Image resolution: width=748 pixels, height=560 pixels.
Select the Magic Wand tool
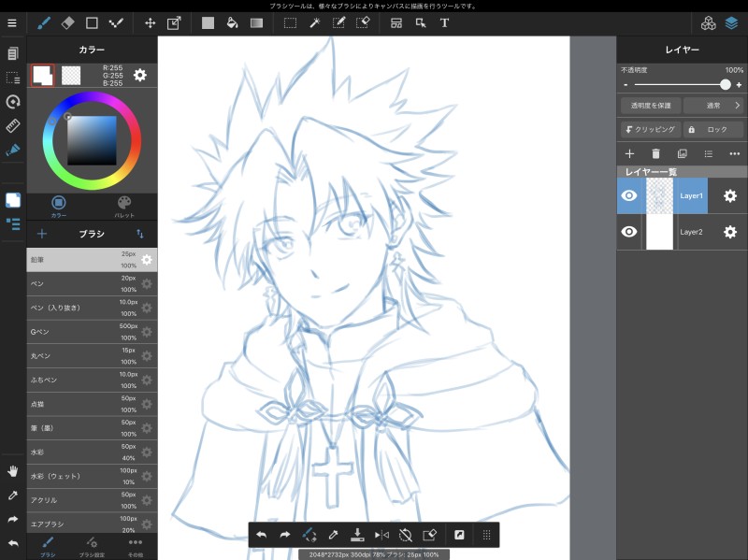pos(314,22)
